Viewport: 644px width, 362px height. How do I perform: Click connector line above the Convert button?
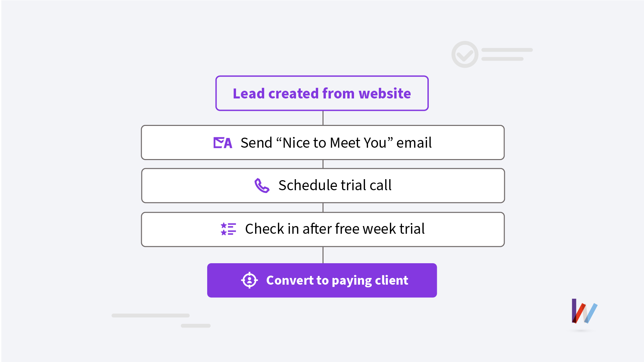[323, 255]
